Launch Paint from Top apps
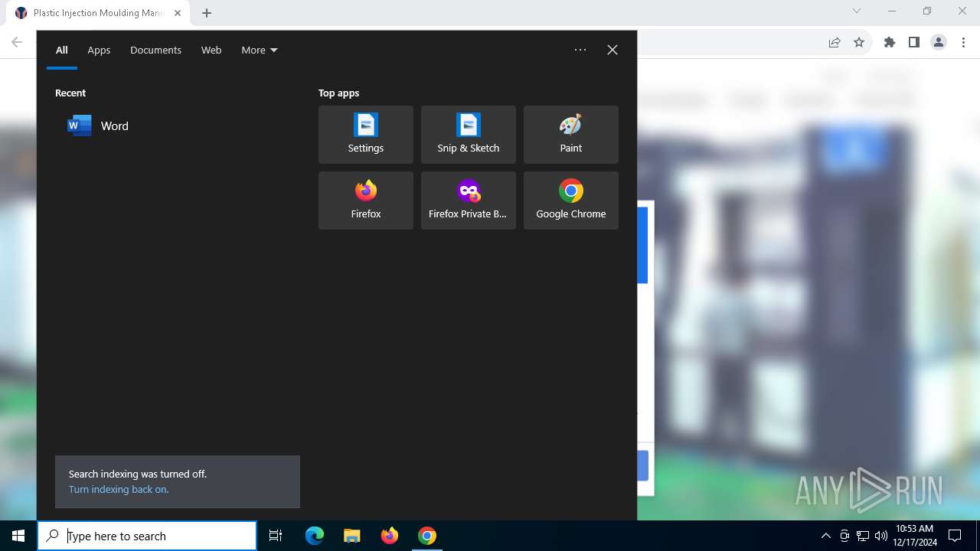 tap(571, 135)
